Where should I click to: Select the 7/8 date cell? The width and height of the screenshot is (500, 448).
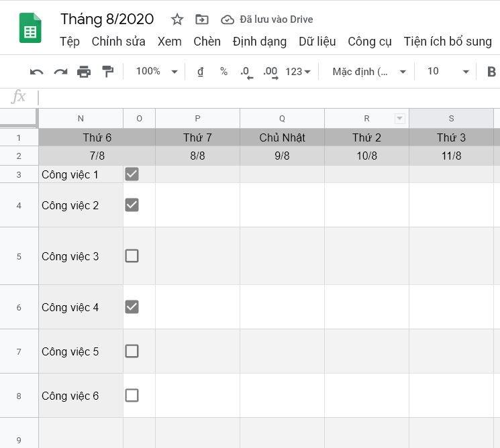click(97, 156)
